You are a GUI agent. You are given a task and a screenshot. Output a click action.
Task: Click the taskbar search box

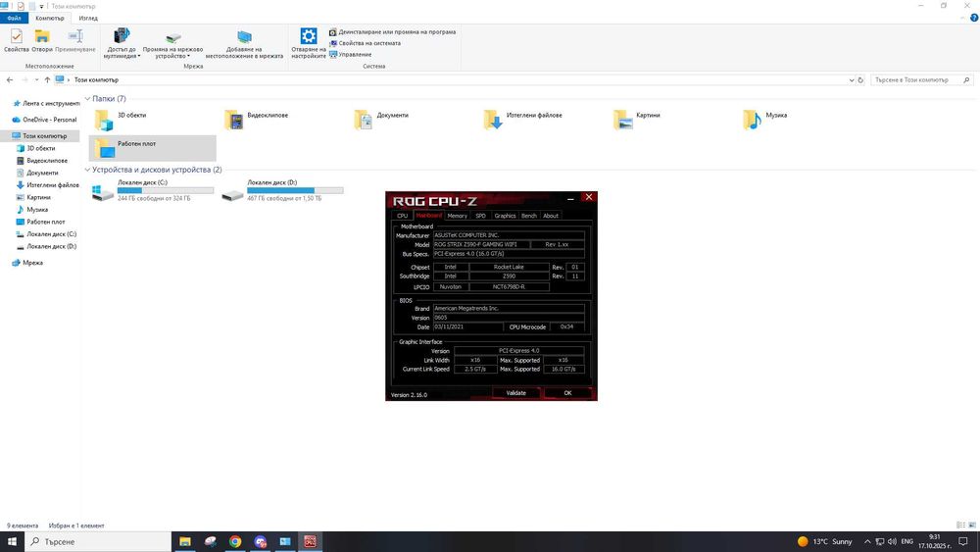[x=98, y=541]
